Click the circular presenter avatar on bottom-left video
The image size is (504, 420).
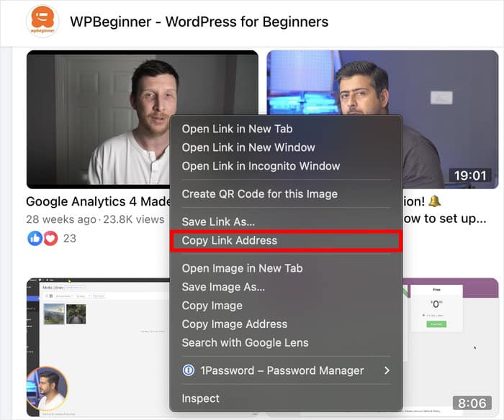(47, 389)
